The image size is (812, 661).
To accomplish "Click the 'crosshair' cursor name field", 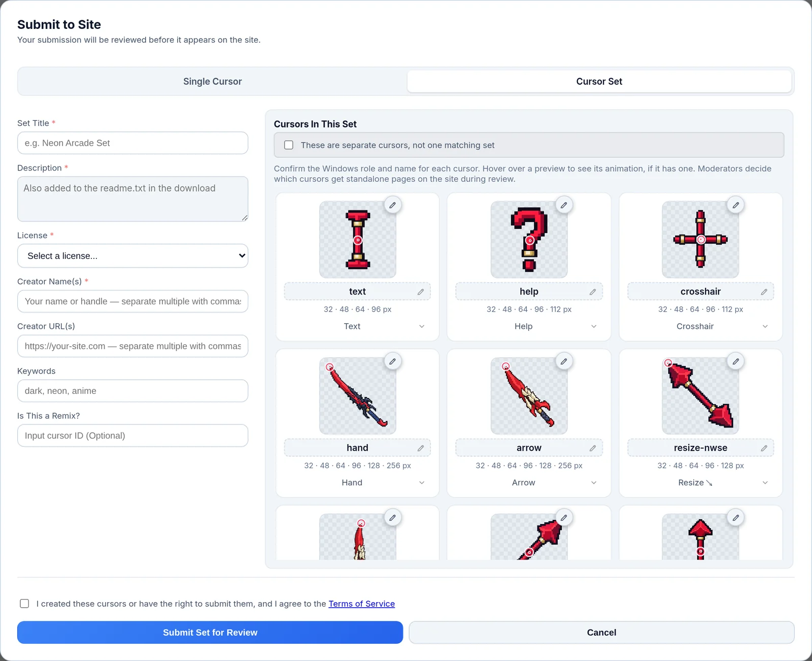I will click(x=700, y=292).
